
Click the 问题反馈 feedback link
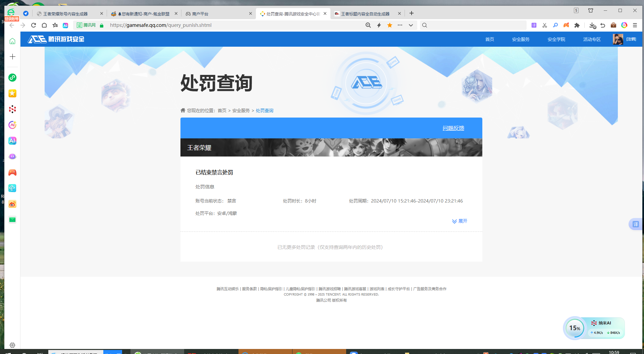(453, 128)
